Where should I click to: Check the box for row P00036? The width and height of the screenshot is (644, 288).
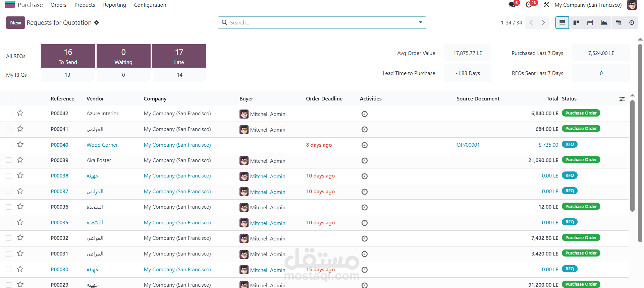pyautogui.click(x=9, y=207)
